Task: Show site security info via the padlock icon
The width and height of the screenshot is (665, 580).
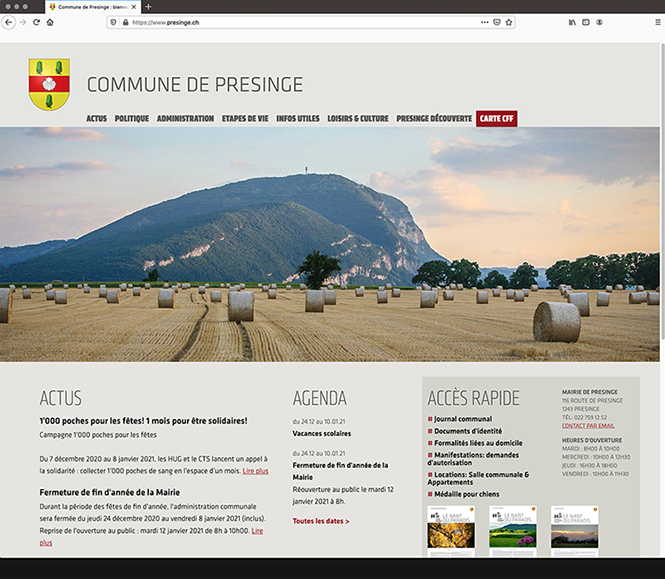Action: pyautogui.click(x=125, y=21)
